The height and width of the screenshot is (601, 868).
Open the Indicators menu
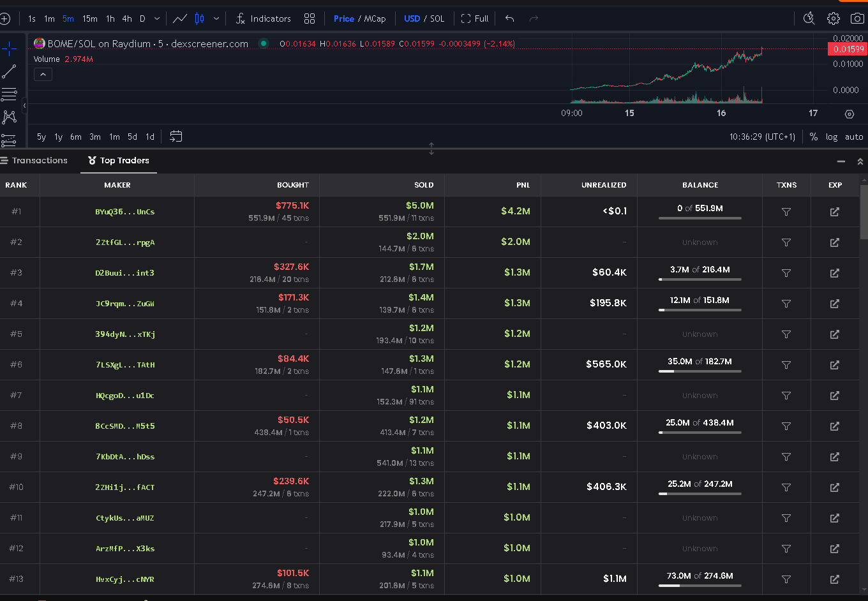pyautogui.click(x=264, y=19)
